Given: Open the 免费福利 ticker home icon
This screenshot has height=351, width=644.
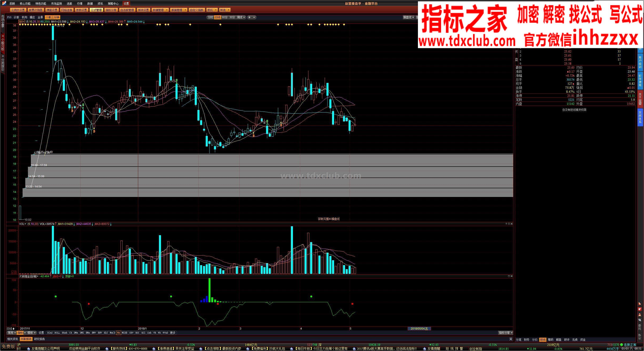Looking at the screenshot, I should click(x=248, y=349).
